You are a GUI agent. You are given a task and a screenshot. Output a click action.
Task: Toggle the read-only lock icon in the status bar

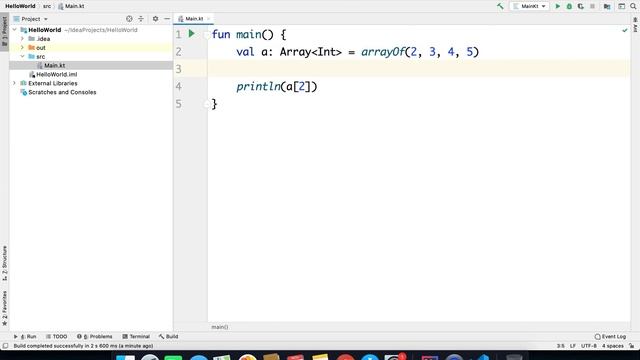(632, 346)
